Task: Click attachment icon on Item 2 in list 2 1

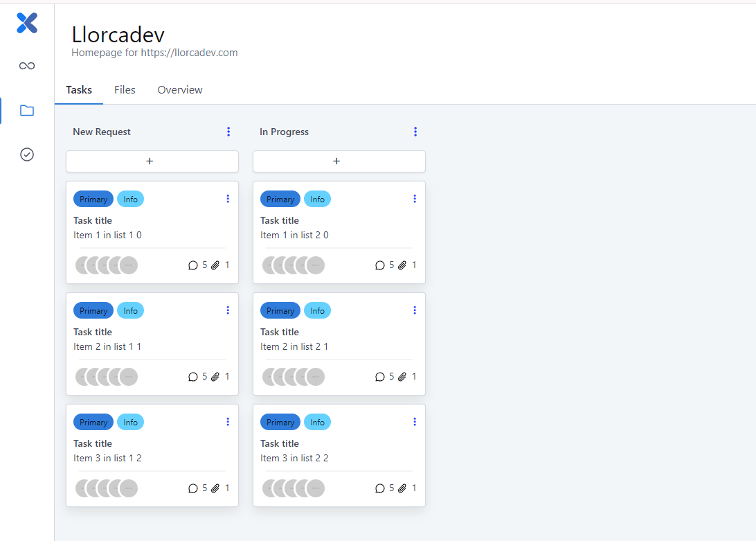Action: [402, 377]
